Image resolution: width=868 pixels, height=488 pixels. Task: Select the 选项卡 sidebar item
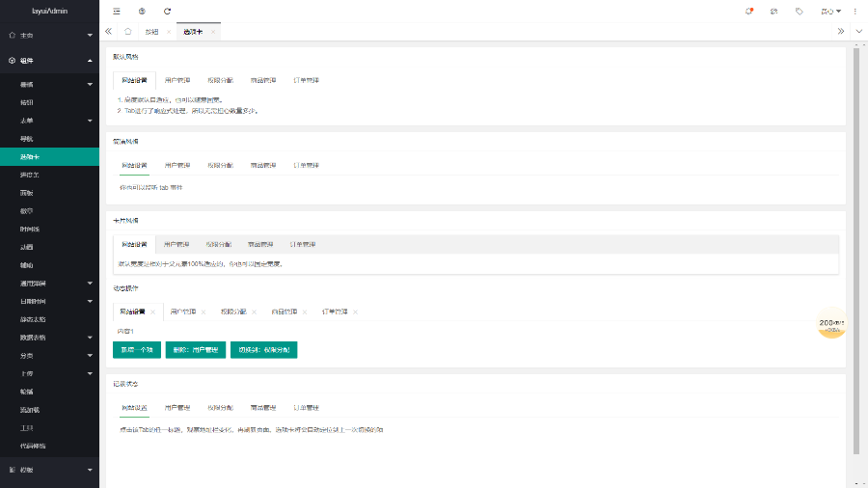coord(50,157)
